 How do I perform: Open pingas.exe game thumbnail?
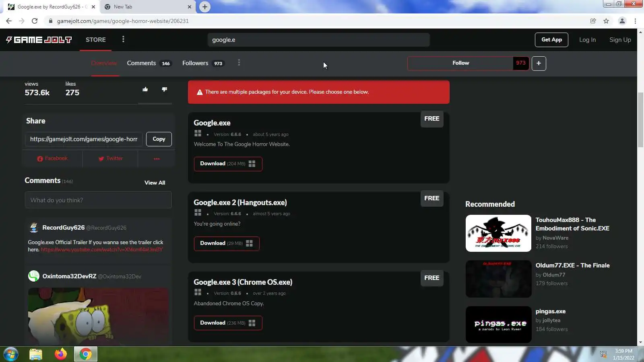click(498, 325)
